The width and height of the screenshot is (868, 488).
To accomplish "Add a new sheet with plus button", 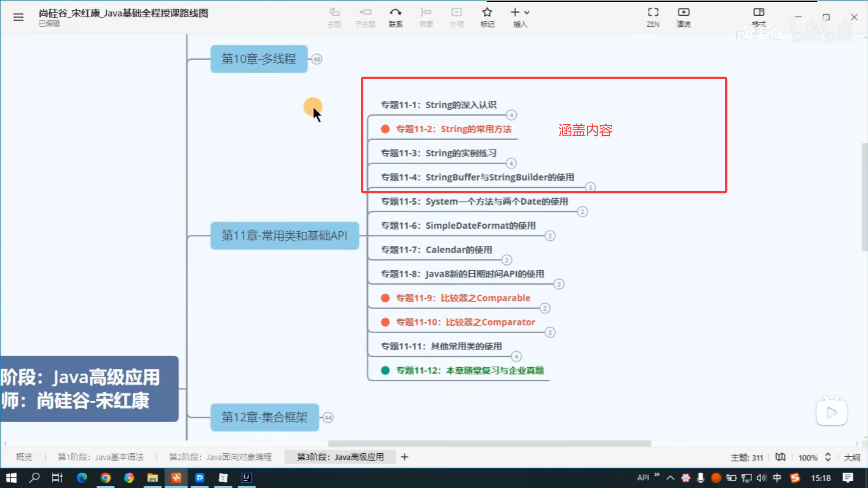I will [x=405, y=457].
